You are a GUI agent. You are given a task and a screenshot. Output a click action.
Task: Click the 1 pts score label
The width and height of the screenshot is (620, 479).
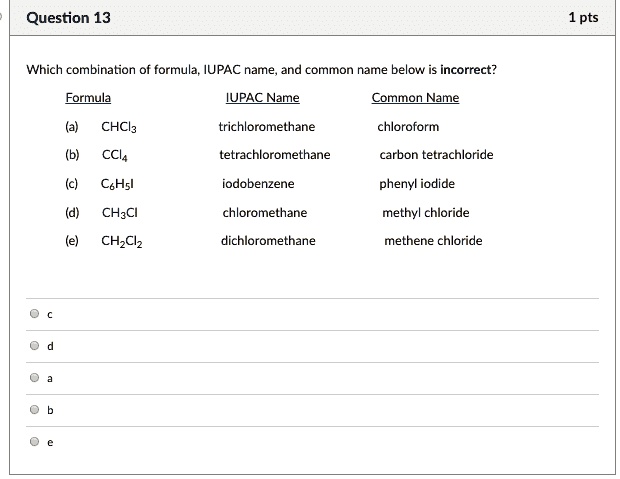[582, 18]
